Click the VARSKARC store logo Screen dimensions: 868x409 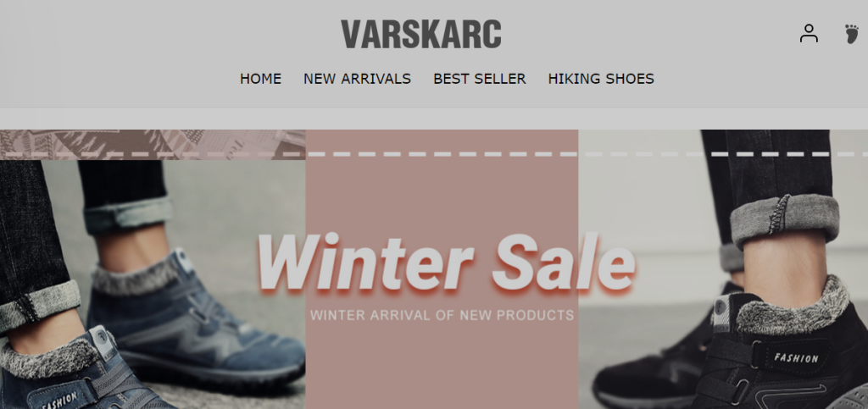[x=420, y=34]
